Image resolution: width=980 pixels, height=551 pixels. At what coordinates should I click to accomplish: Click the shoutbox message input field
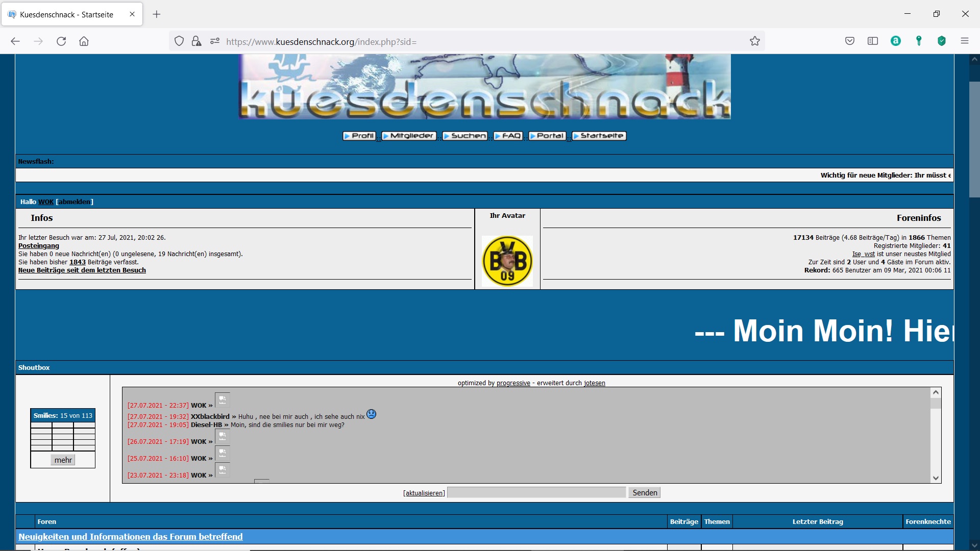point(536,493)
